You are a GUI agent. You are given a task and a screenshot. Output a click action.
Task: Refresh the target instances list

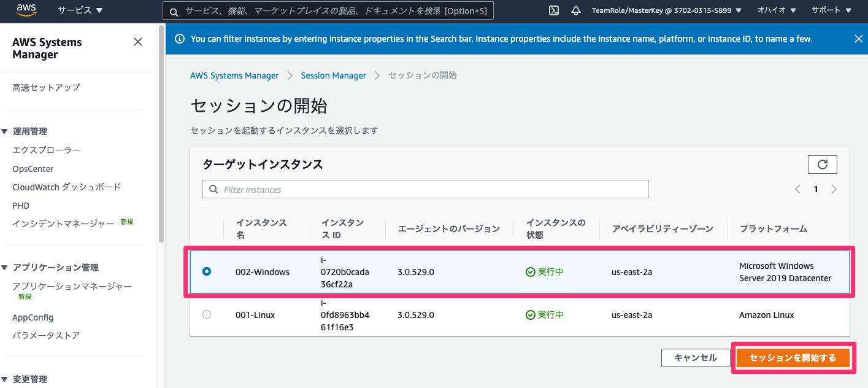click(x=823, y=165)
